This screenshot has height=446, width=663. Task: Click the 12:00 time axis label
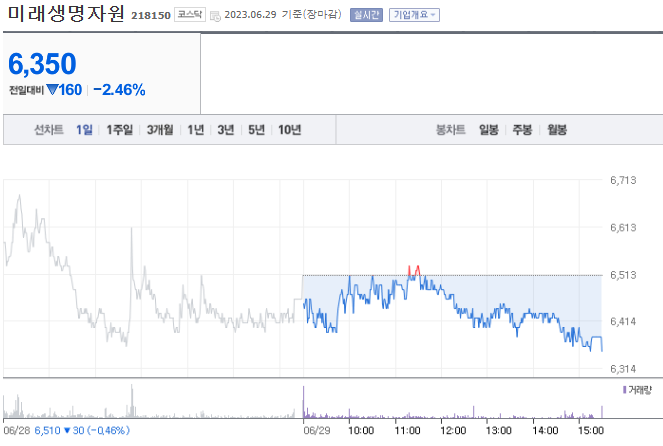click(x=453, y=431)
